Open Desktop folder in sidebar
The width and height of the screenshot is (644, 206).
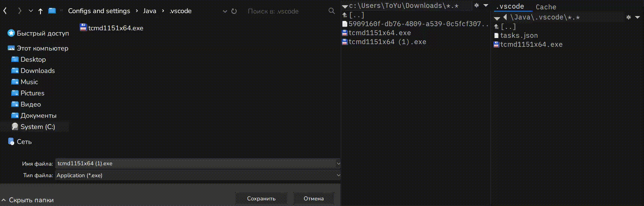pos(33,59)
